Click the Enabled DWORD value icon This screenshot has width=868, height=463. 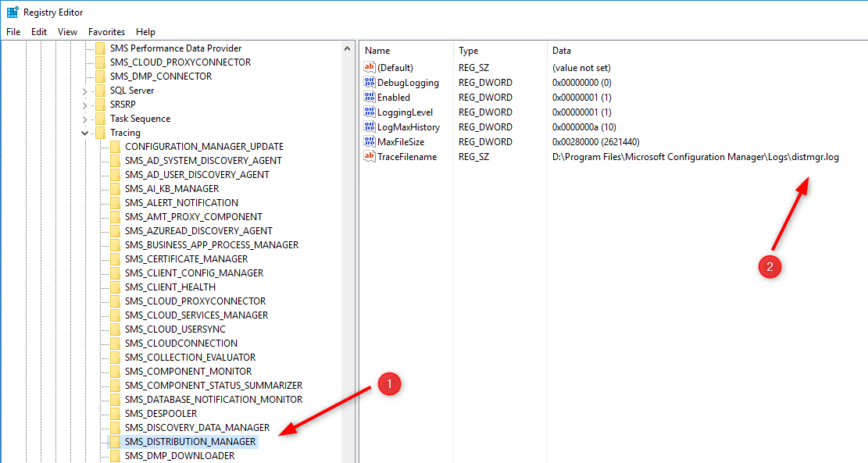(x=370, y=98)
